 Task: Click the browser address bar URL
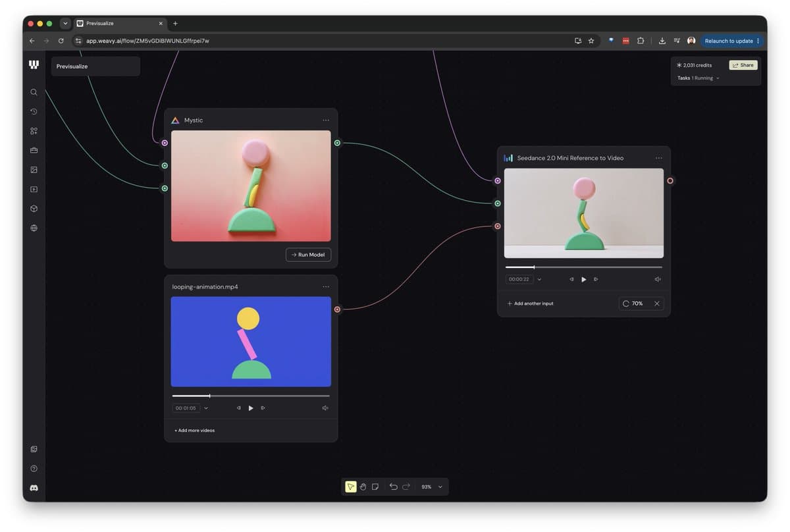click(x=147, y=41)
